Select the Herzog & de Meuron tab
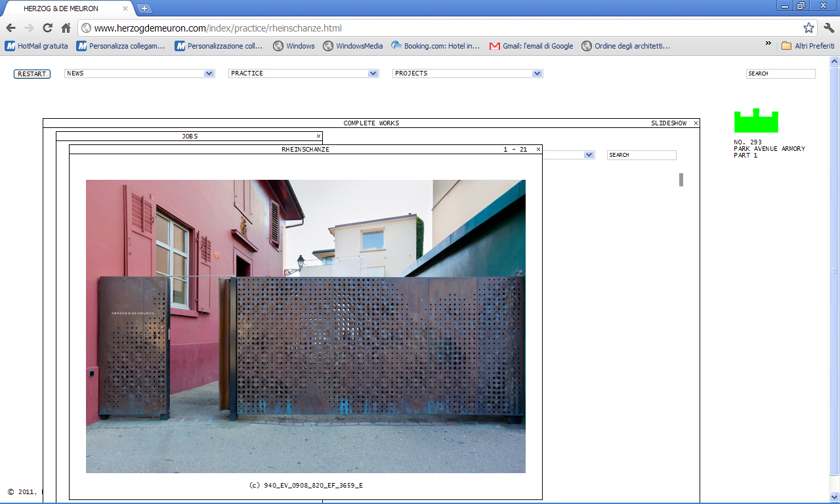This screenshot has width=840, height=504. [66, 9]
